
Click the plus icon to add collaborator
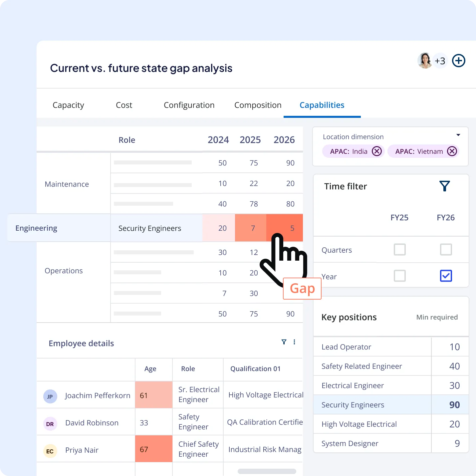tap(458, 61)
